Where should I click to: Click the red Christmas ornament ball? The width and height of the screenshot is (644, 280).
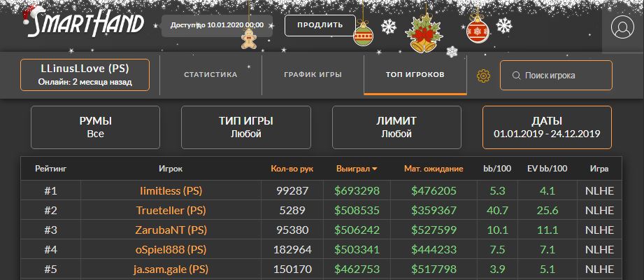coord(478,31)
